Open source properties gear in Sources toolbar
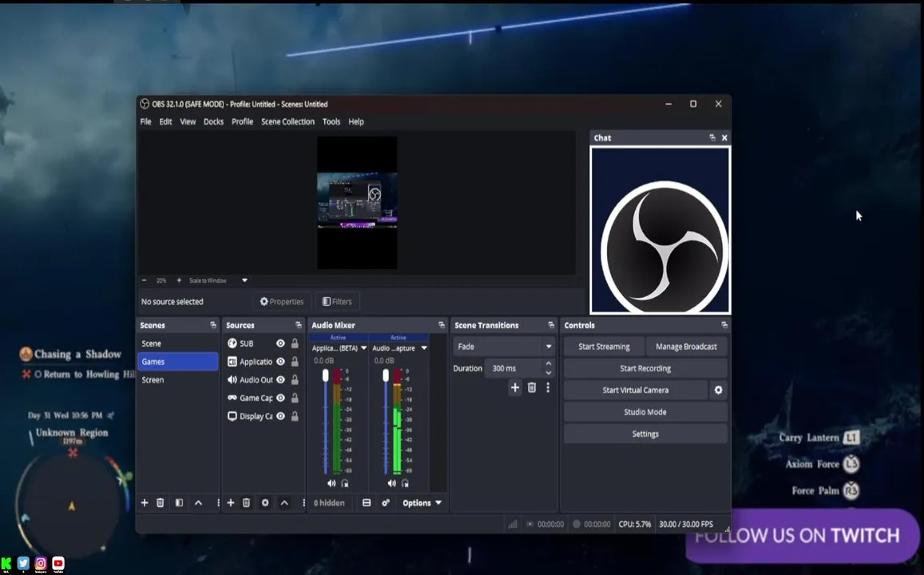This screenshot has width=924, height=575. pos(265,502)
